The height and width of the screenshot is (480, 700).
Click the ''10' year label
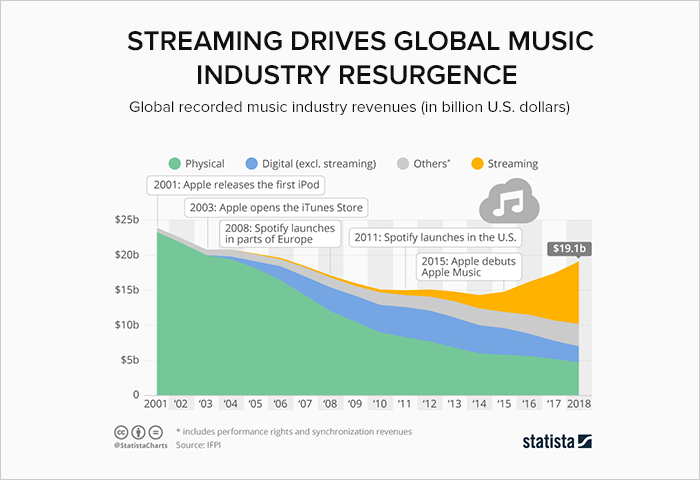(379, 404)
